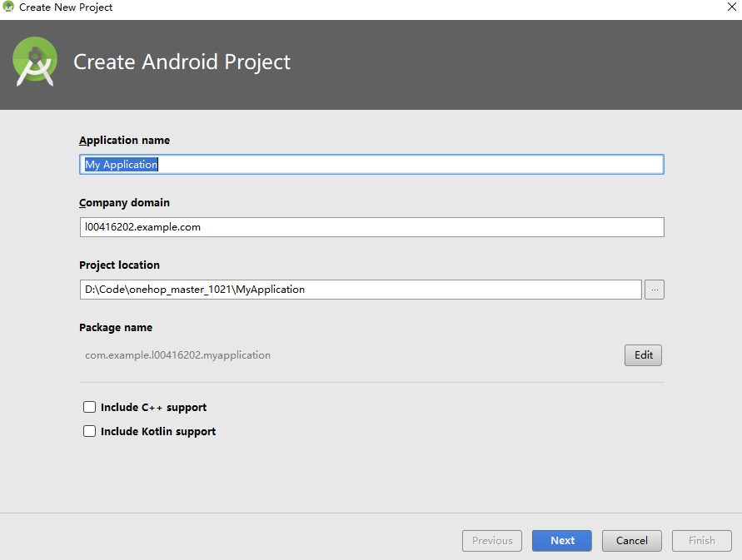
Task: Open the project location browse dialog
Action: coord(654,289)
